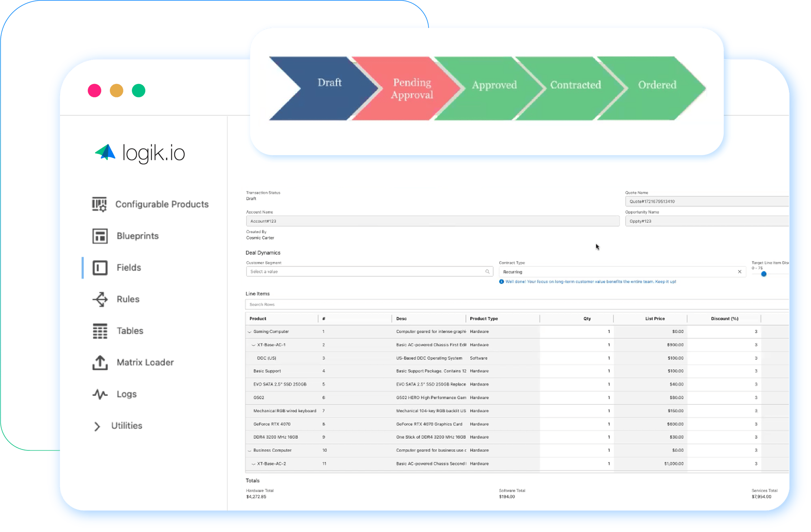811x532 pixels.
Task: Click the search icon in Customer Segment
Action: (x=487, y=272)
